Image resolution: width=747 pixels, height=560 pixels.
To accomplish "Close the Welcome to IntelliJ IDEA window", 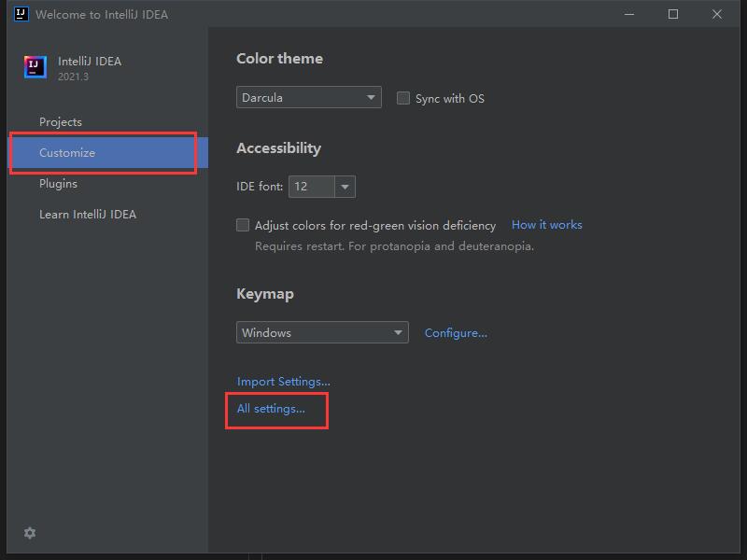I will (x=717, y=14).
